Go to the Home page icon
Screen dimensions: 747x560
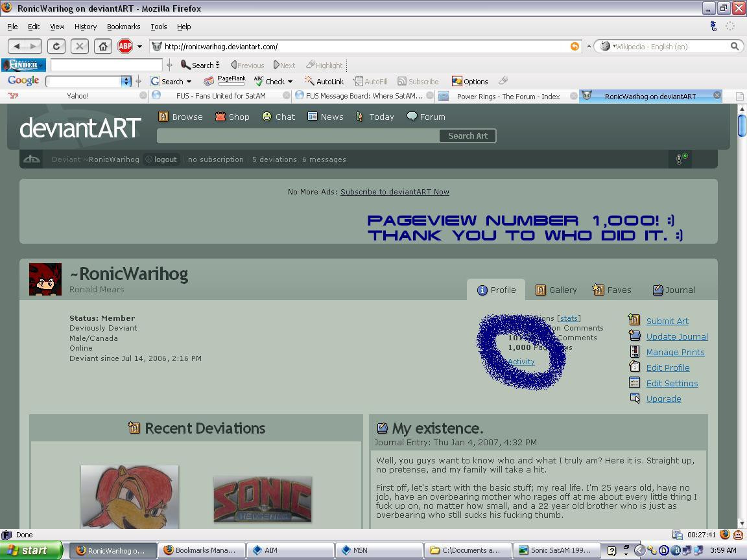[x=103, y=46]
